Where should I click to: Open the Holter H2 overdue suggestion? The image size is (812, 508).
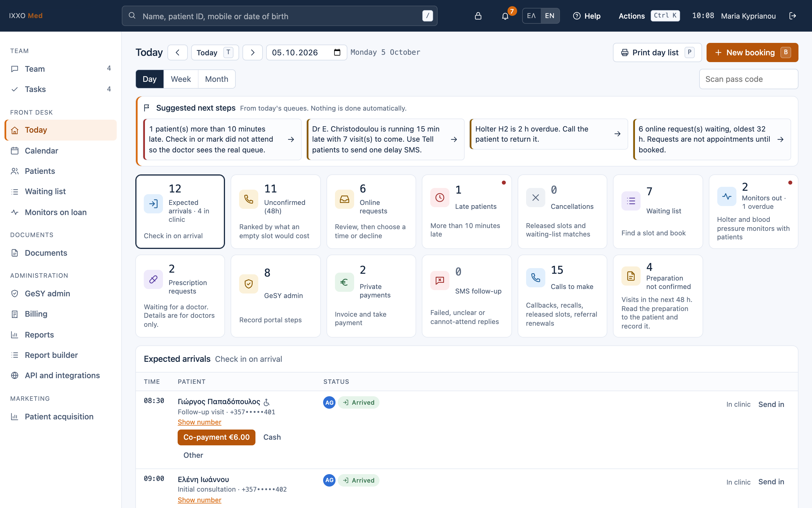click(x=549, y=134)
